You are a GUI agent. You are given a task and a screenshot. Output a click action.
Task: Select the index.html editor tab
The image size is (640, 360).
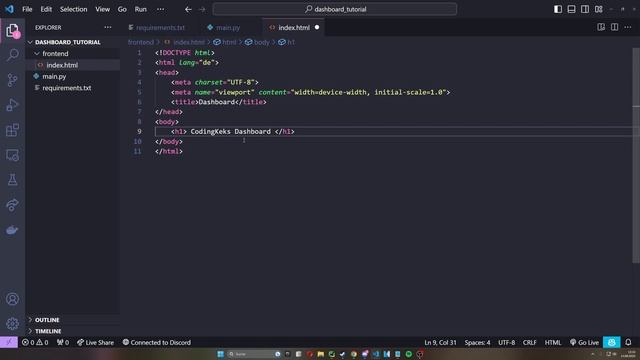tap(294, 27)
